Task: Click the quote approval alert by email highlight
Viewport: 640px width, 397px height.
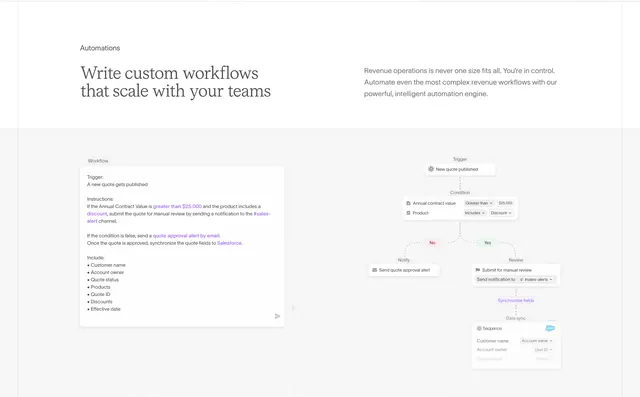Action: pos(186,236)
